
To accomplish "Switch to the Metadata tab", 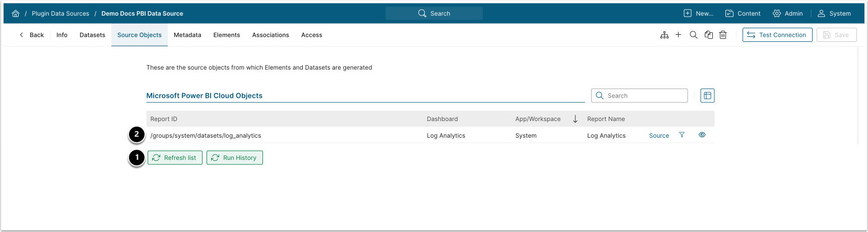I will pyautogui.click(x=187, y=35).
